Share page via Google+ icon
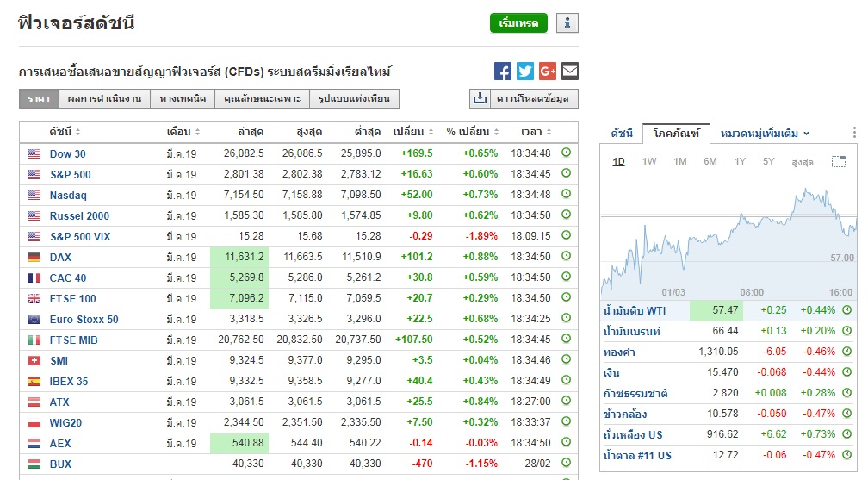868x480 pixels. (x=548, y=71)
